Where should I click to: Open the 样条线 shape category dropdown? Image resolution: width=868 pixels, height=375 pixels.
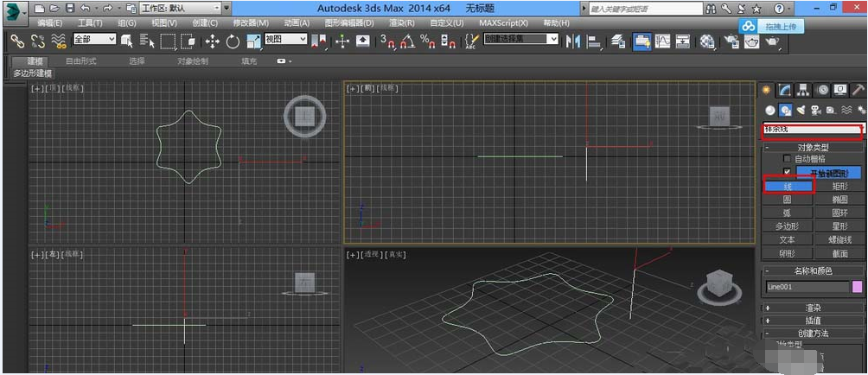812,130
